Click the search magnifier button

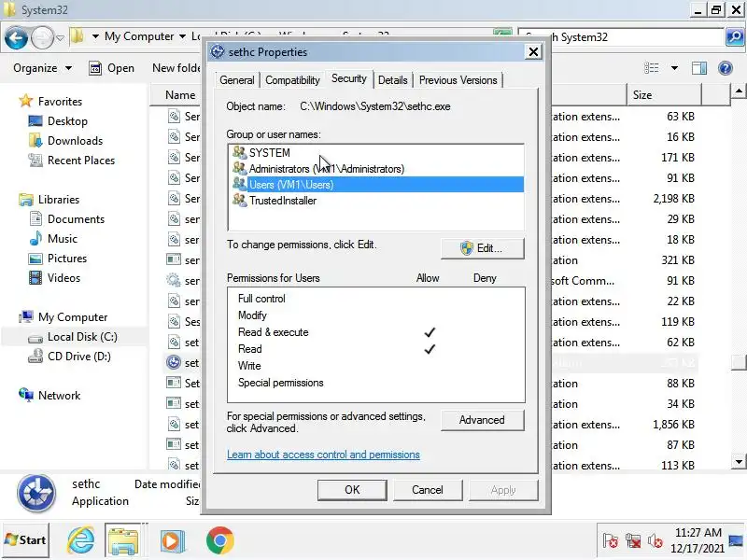click(x=734, y=36)
